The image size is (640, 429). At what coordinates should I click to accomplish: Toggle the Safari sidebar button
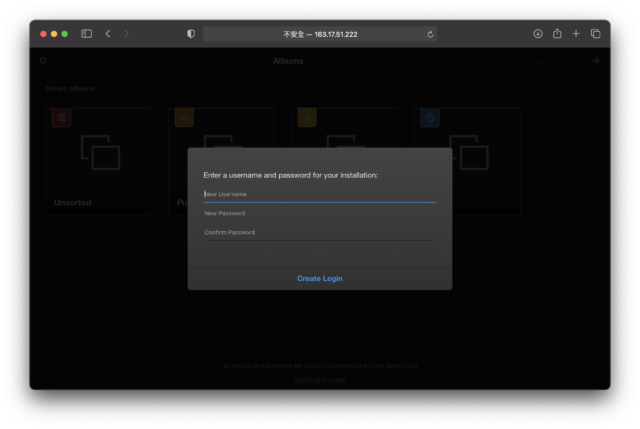[87, 34]
